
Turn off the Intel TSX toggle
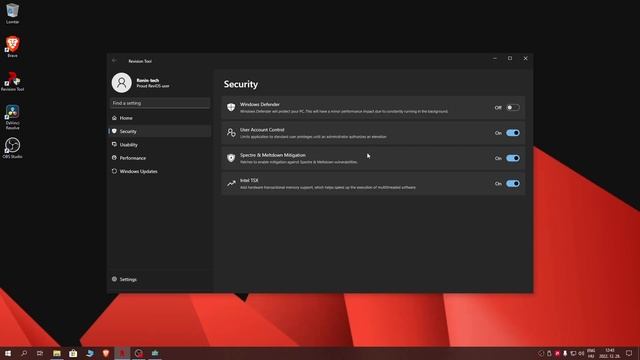pos(513,184)
